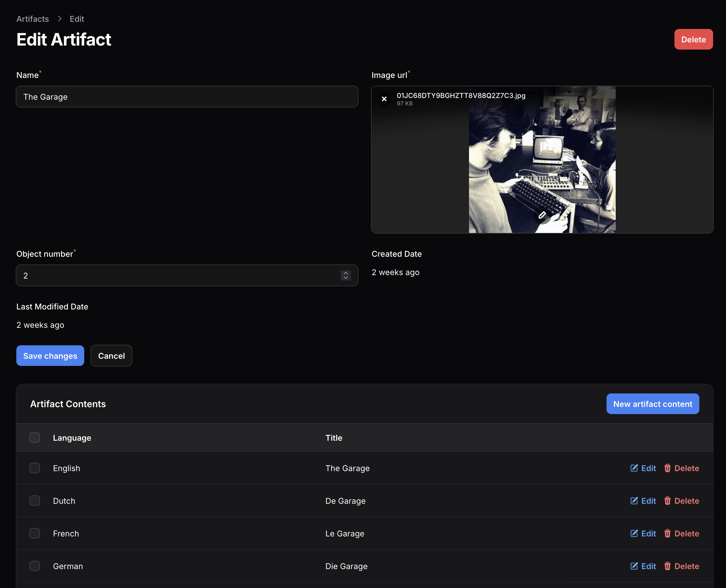
Task: Select the German row checkbox
Action: click(x=35, y=566)
